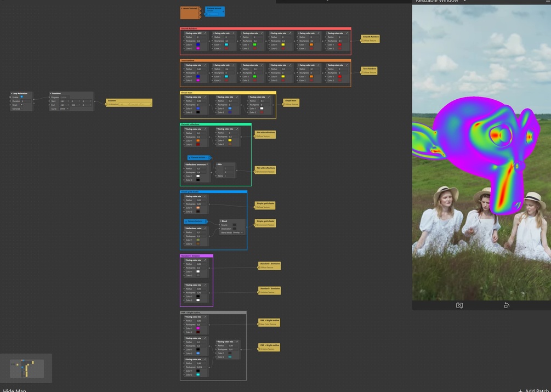
Task: Open the Resizable Window simulator dropdown
Action: [464, 1]
